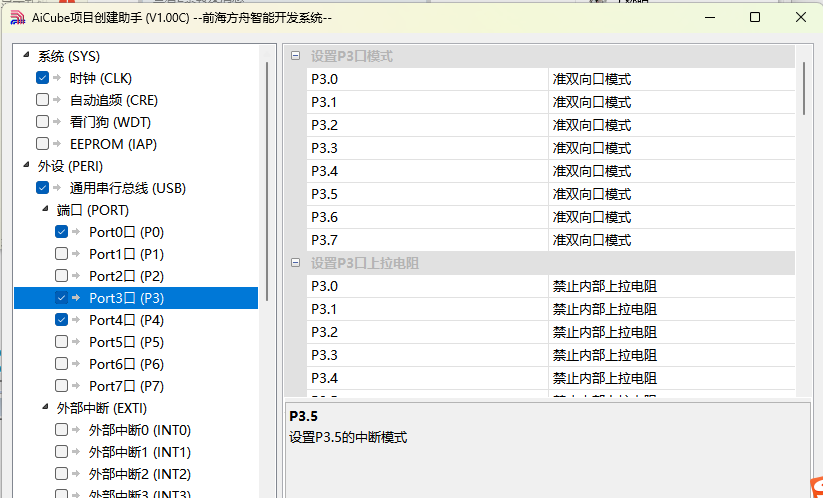Open P3.5 mode value 准双向口模式
823x498 pixels.
click(672, 194)
